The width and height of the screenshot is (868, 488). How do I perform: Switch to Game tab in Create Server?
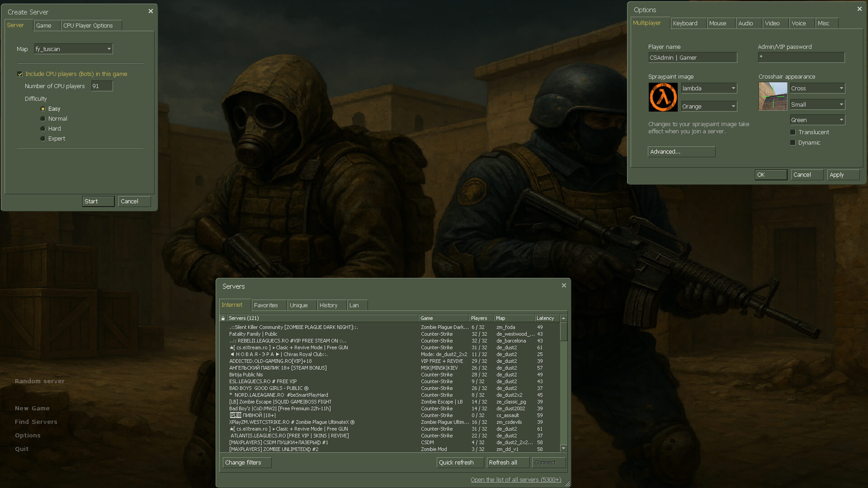[47, 26]
